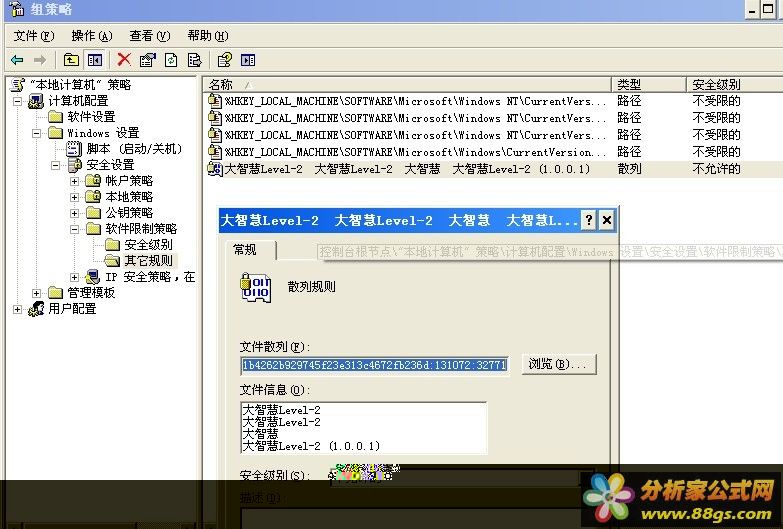Click the 用户配置 user icon
This screenshot has height=529, width=783.
[36, 309]
